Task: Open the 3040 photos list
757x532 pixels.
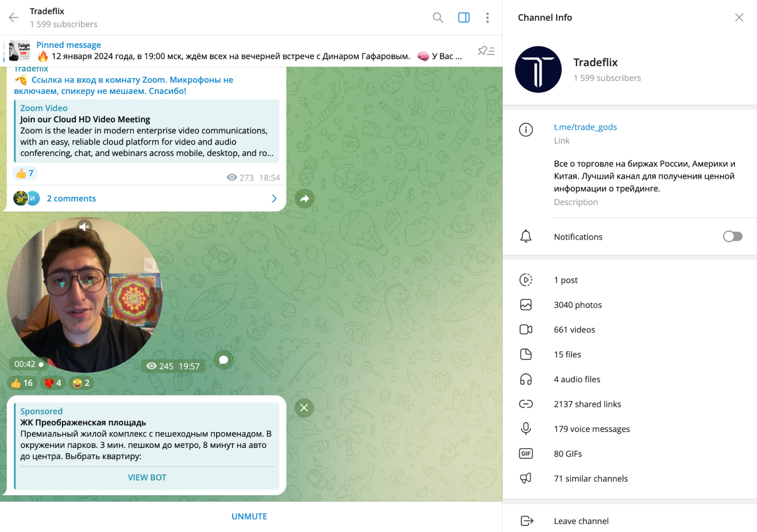Action: [630, 305]
